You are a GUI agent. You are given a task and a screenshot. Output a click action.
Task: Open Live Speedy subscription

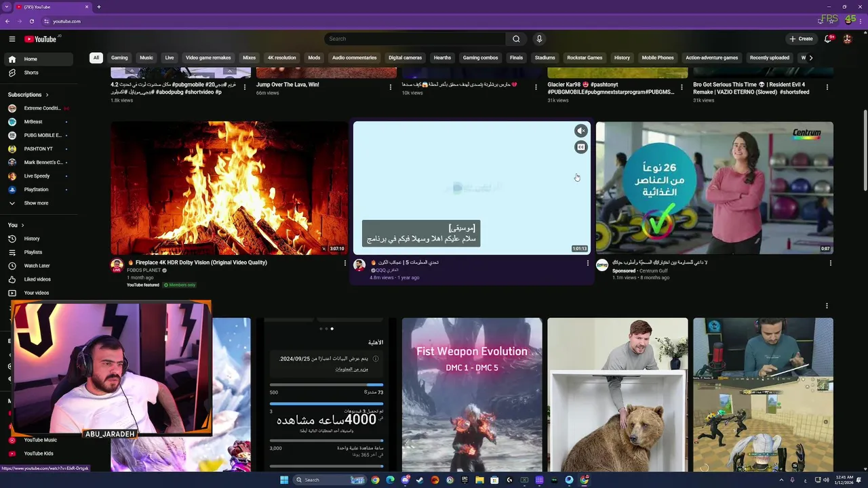click(x=38, y=176)
